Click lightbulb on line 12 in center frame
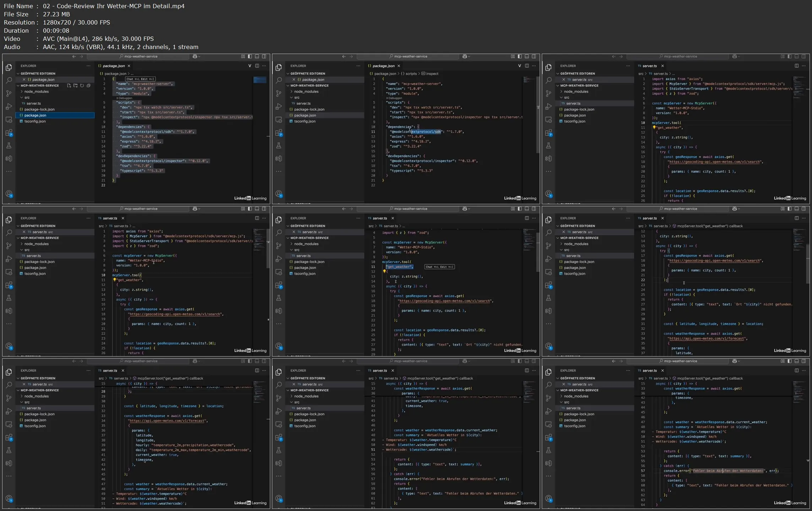 (x=384, y=271)
